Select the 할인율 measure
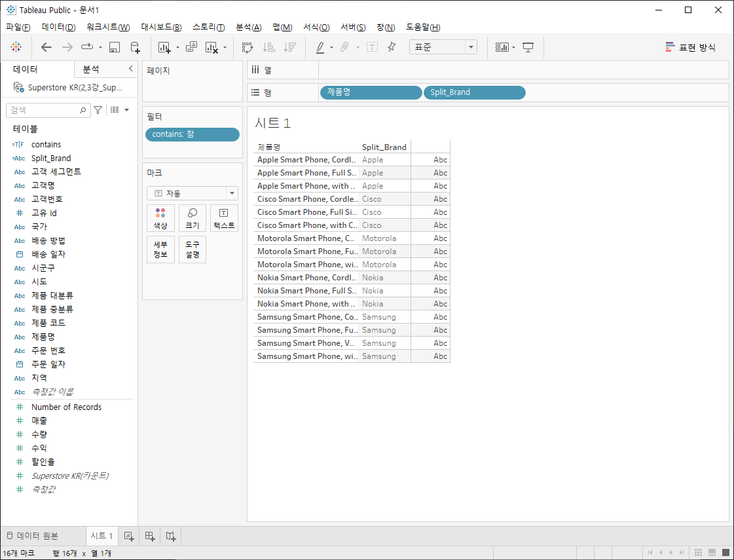The image size is (734, 560). (x=43, y=462)
